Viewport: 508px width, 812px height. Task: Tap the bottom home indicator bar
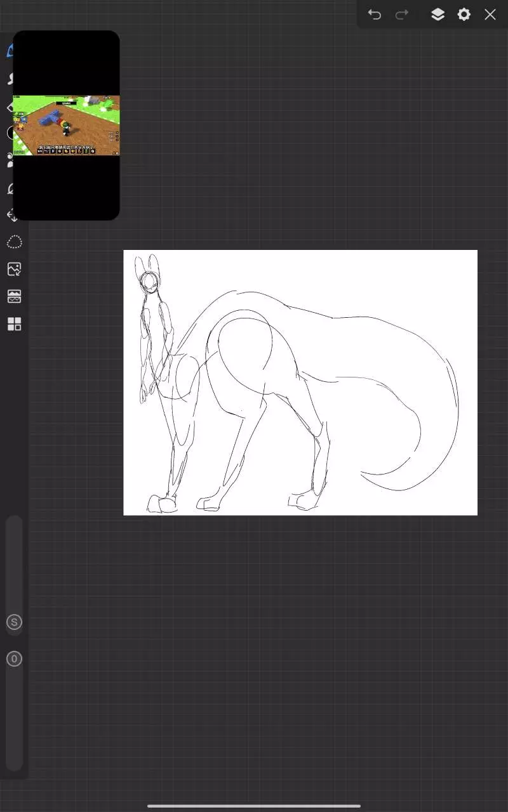tap(254, 806)
